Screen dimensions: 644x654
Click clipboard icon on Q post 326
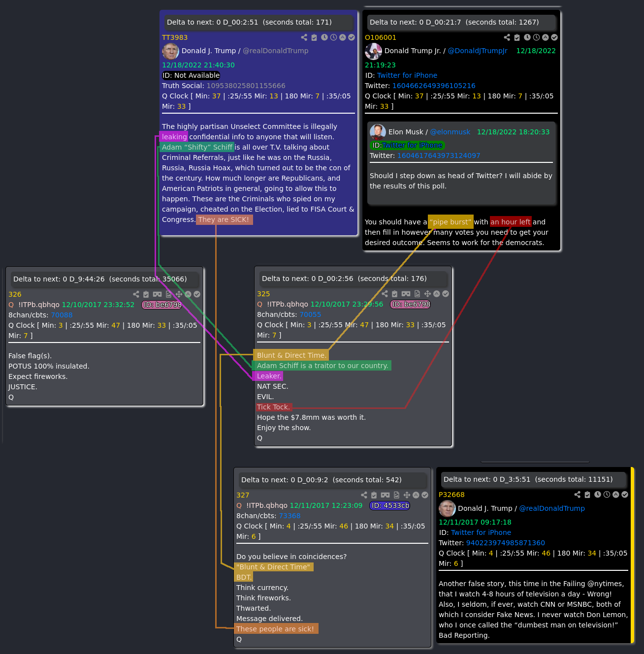tap(146, 294)
